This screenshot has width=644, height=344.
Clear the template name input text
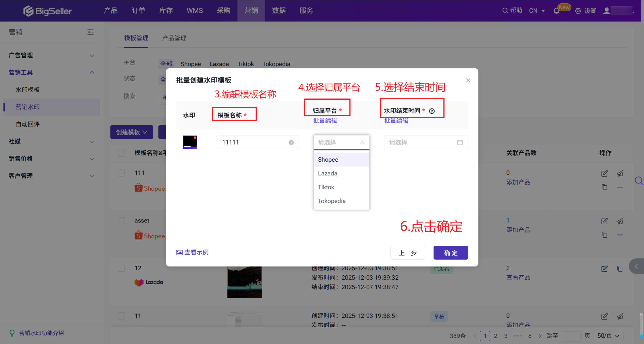click(x=291, y=142)
